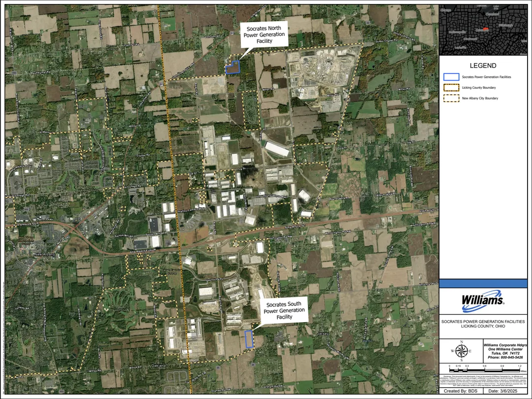Click the Licking County Boundary legend symbol
Image resolution: width=532 pixels, height=399 pixels.
tap(451, 88)
